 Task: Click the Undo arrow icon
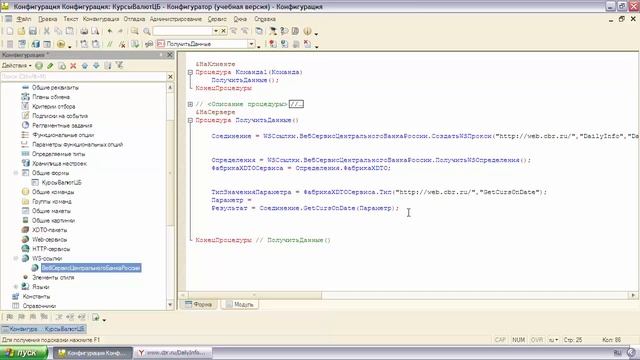[110, 31]
